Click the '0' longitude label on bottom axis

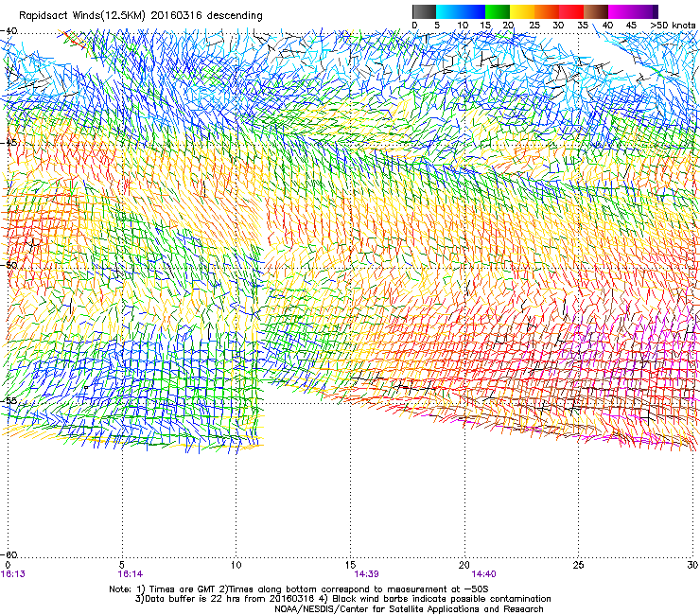(x=8, y=565)
